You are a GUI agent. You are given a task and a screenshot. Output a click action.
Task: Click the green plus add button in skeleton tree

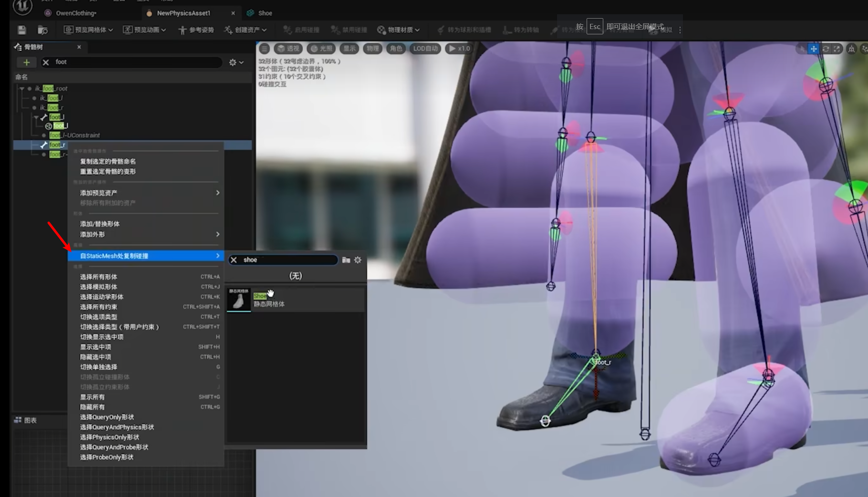(27, 62)
